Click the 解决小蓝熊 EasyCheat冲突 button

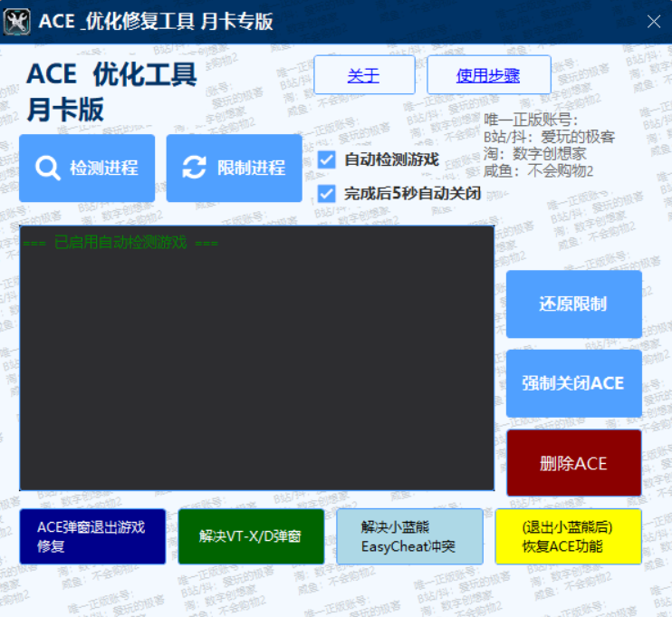[x=409, y=536]
